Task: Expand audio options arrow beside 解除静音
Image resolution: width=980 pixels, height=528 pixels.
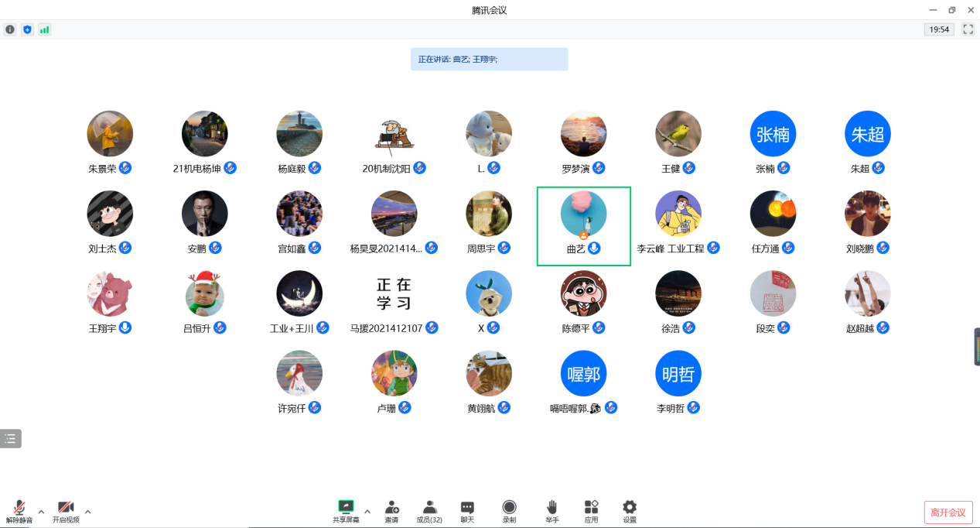Action: [41, 511]
